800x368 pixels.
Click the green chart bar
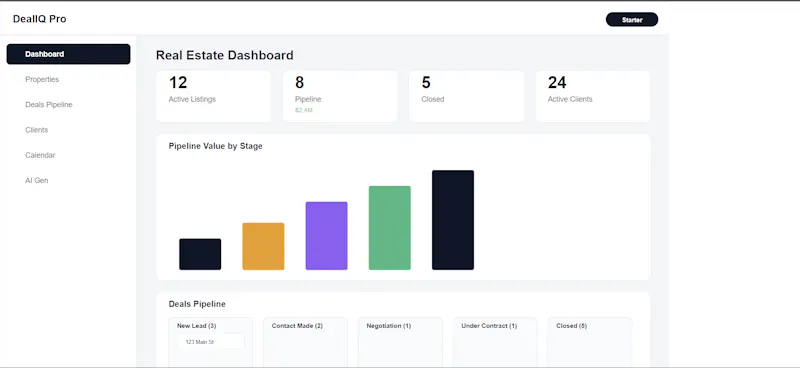pos(390,228)
